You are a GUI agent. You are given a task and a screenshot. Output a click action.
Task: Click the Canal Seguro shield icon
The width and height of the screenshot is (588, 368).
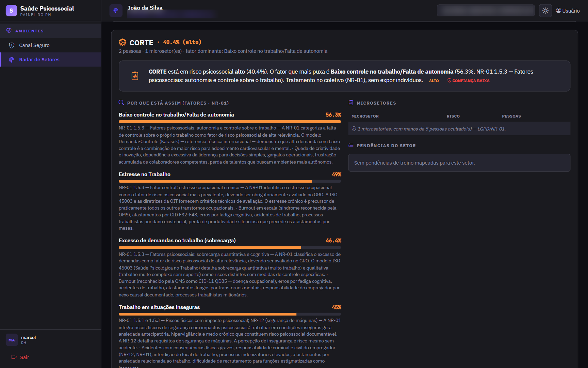point(12,45)
